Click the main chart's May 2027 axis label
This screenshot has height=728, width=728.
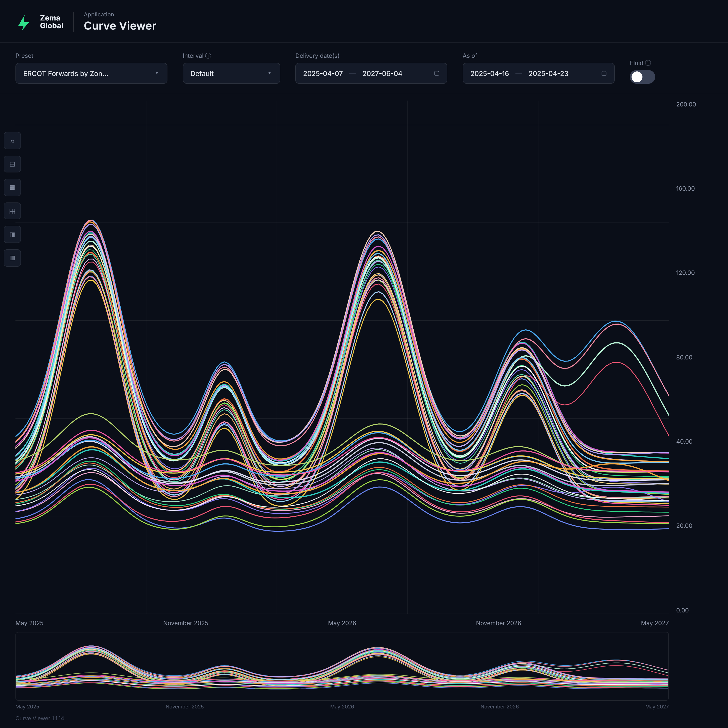click(x=655, y=623)
